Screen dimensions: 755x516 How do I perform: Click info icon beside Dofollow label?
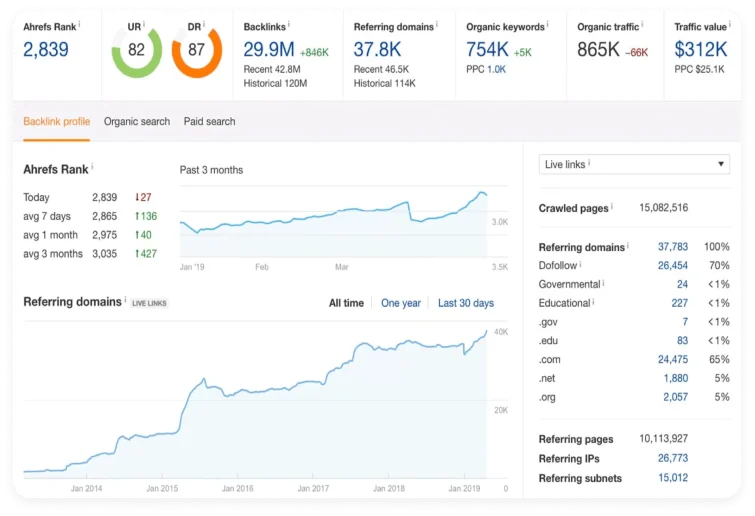581,265
